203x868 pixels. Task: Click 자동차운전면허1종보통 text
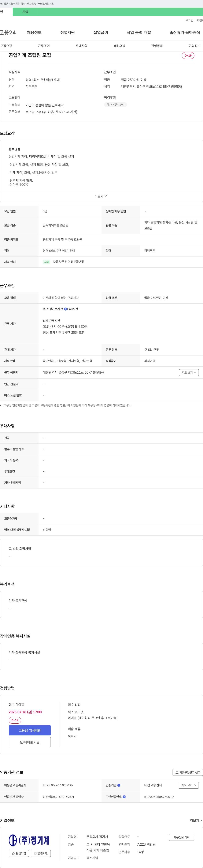[x=68, y=262]
